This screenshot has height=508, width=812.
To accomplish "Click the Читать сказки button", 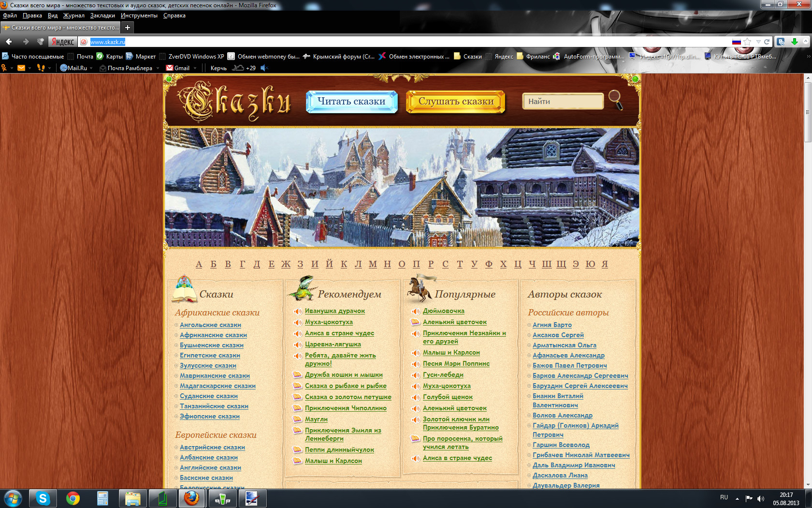I will pos(351,102).
